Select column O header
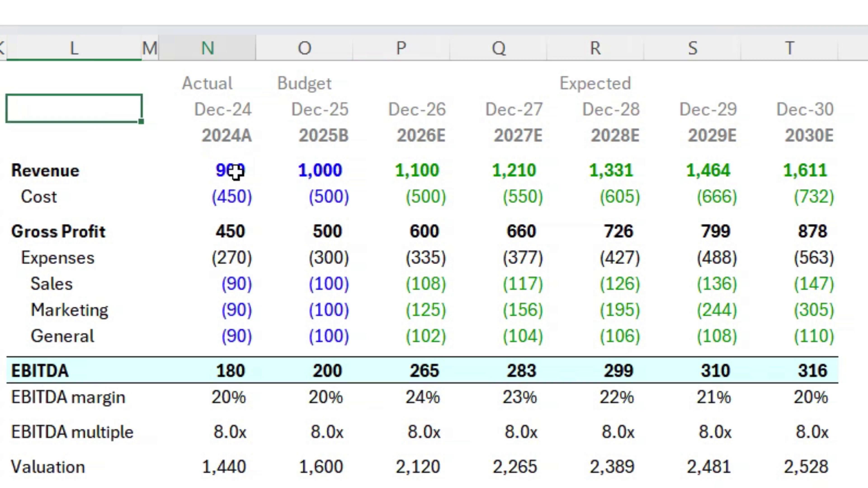Viewport: 868px width, 488px height. coord(304,48)
